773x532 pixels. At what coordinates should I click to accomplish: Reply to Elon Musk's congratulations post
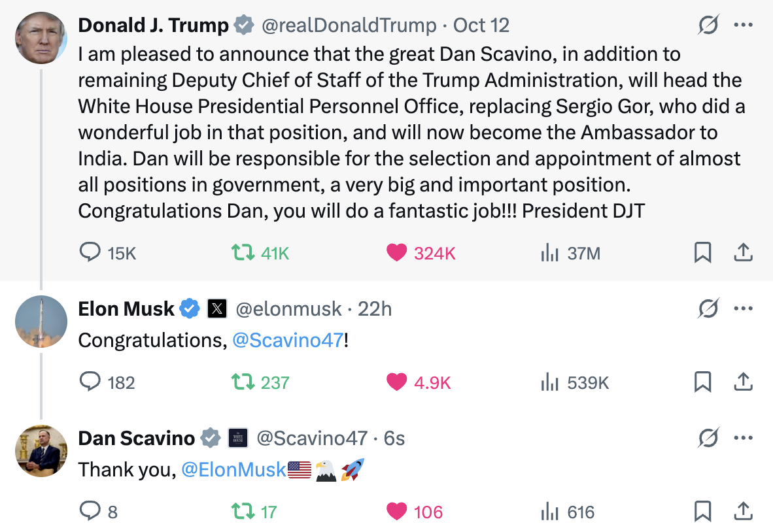[x=90, y=382]
